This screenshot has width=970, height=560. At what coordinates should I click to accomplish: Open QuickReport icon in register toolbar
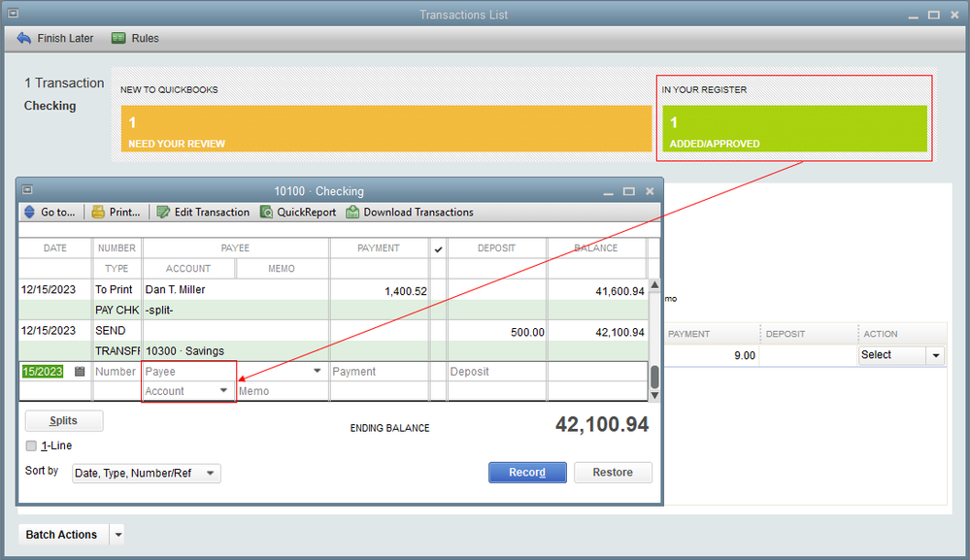point(266,212)
